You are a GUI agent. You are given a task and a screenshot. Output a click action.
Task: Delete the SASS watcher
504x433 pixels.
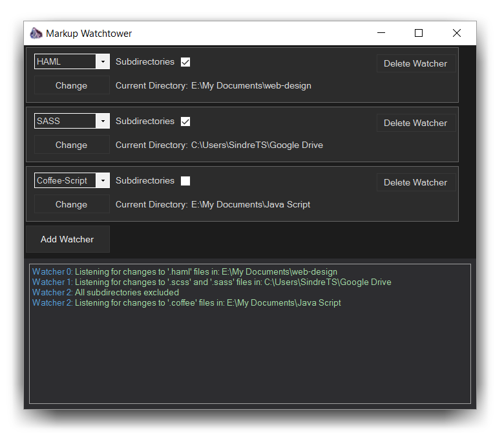415,123
